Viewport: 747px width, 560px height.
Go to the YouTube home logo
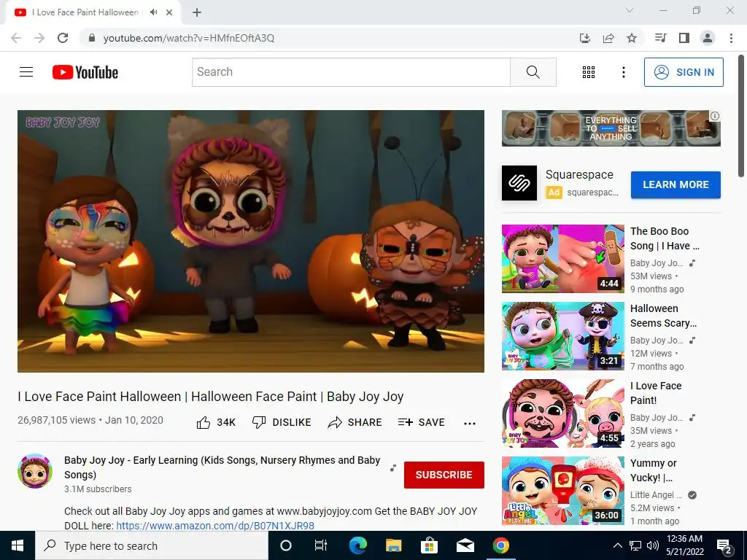(85, 72)
